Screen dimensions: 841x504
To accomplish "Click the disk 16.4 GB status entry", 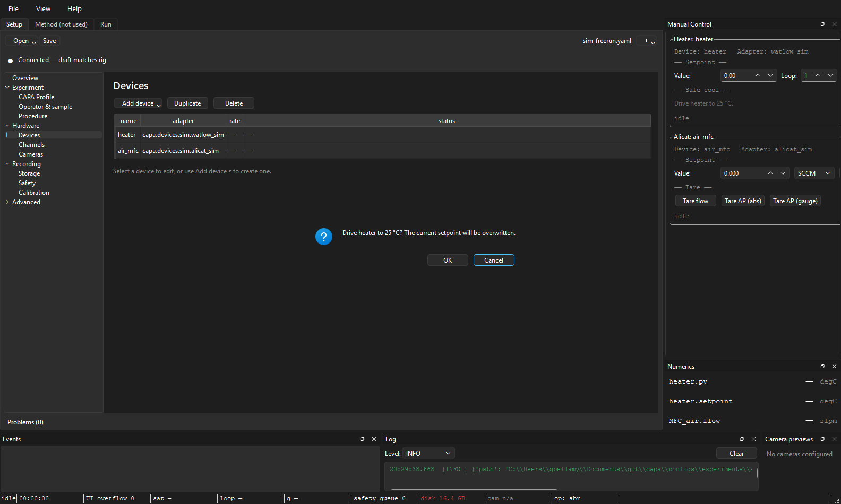I will tap(443, 499).
